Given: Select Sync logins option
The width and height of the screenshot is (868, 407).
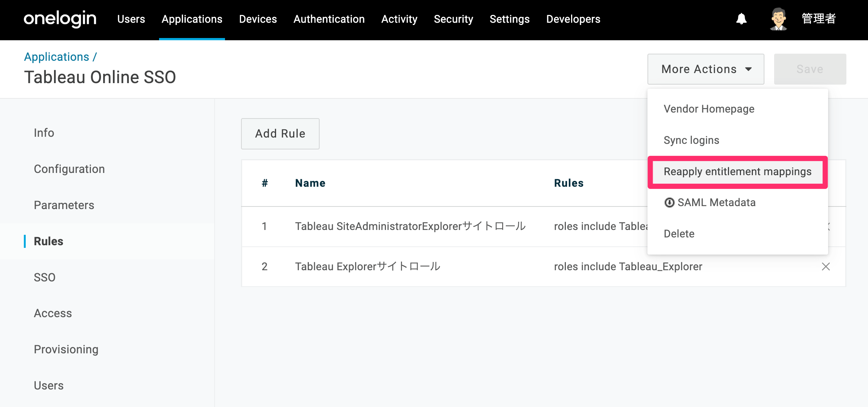Looking at the screenshot, I should point(691,140).
